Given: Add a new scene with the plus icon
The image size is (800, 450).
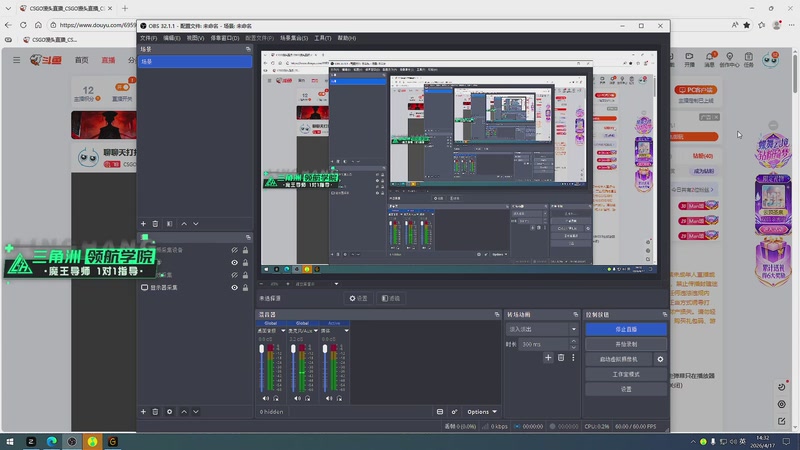Looking at the screenshot, I should pos(143,223).
